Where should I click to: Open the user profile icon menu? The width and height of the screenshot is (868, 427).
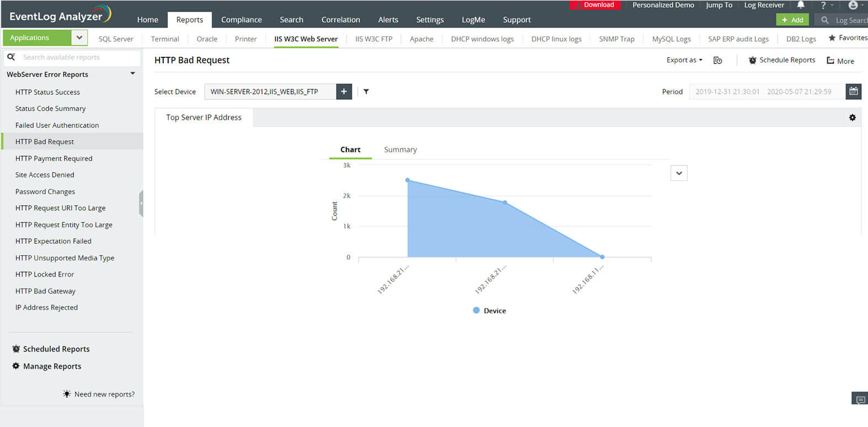tap(853, 5)
